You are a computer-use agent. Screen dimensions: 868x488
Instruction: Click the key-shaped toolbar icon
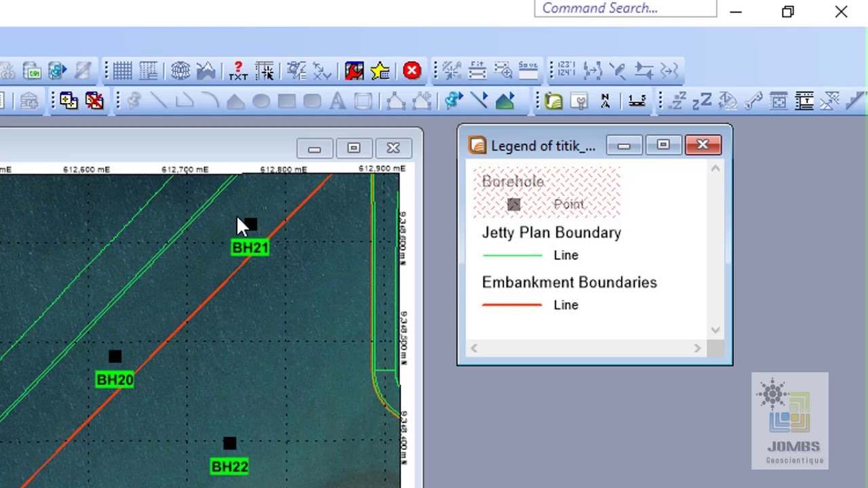pos(753,101)
